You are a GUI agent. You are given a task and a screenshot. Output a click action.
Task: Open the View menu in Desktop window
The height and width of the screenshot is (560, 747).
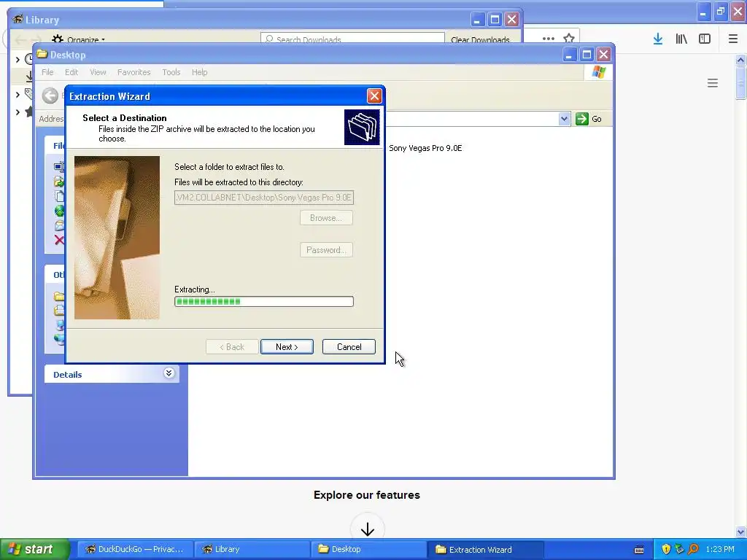98,72
